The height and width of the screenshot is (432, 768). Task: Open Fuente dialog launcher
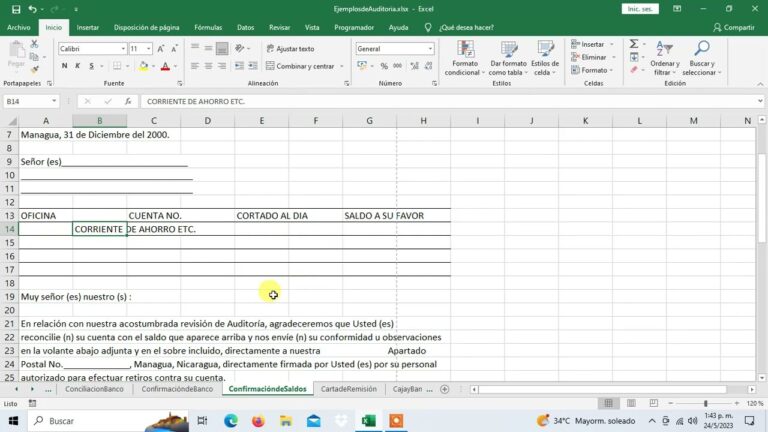[x=180, y=84]
